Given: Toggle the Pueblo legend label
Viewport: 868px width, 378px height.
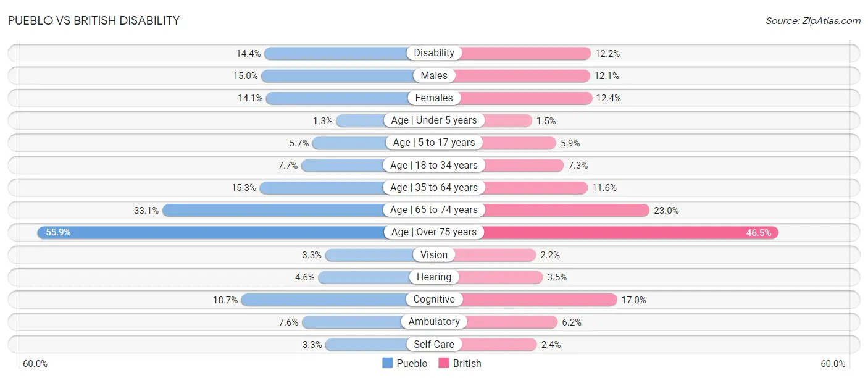Looking at the screenshot, I should [412, 363].
